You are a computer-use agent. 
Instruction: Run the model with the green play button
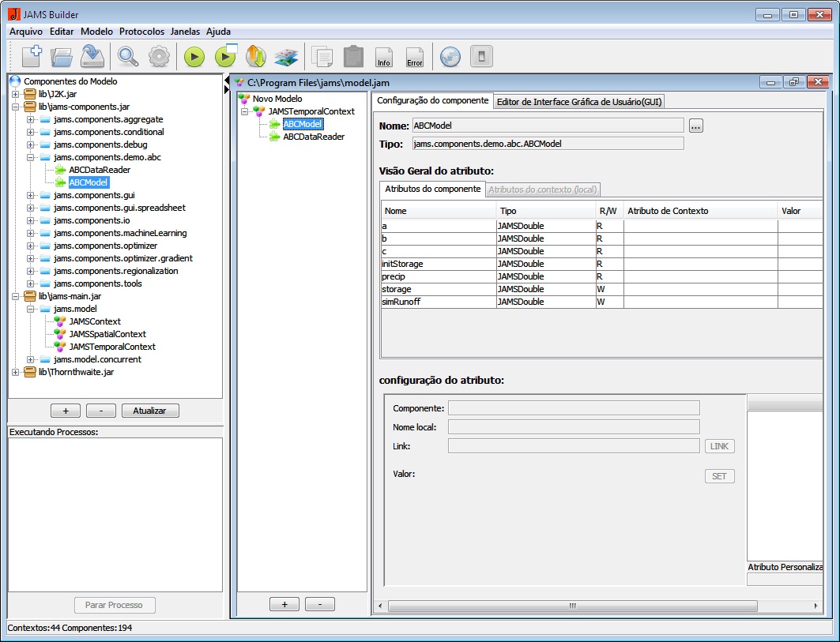pos(194,56)
